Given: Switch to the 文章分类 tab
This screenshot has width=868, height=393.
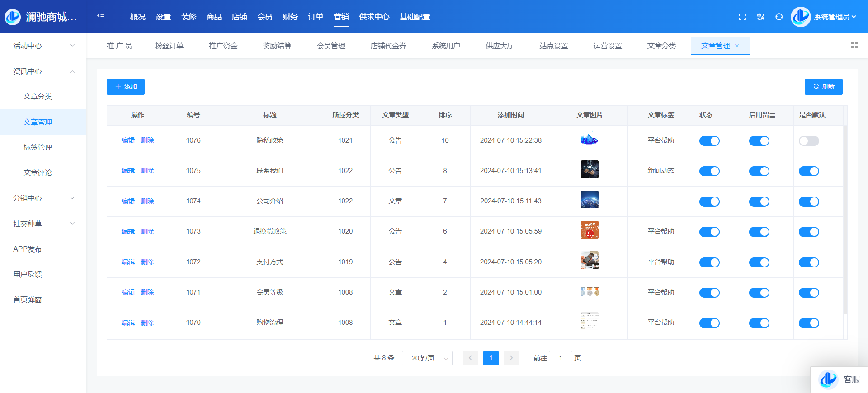Looking at the screenshot, I should pyautogui.click(x=661, y=46).
